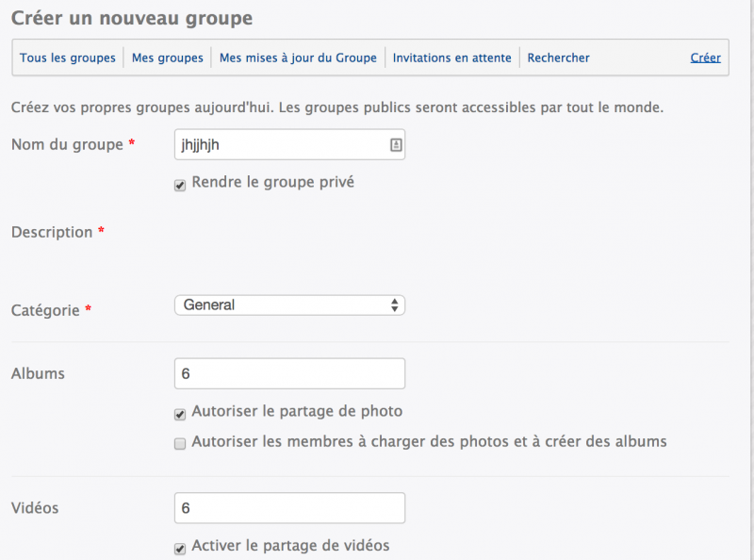View Invitations en attente tab
Viewport: 754px width, 560px height.
452,58
